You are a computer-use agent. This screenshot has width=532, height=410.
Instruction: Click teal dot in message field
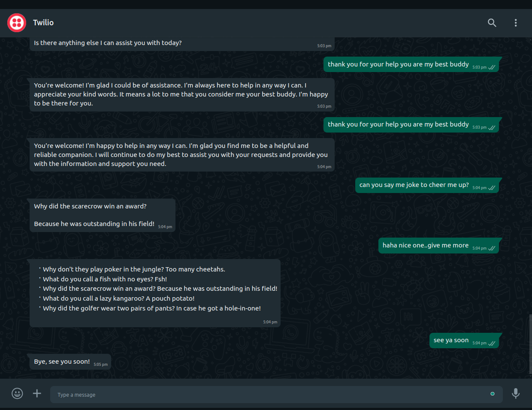pos(493,394)
